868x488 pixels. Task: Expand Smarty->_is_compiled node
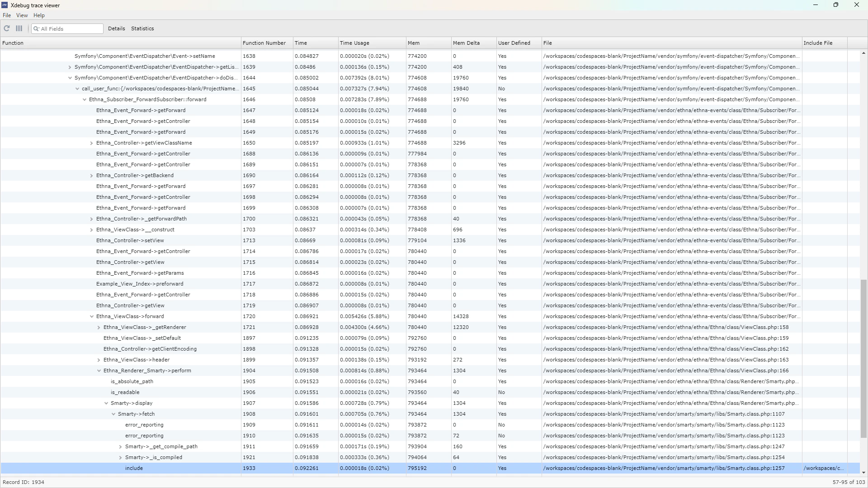[x=120, y=458]
